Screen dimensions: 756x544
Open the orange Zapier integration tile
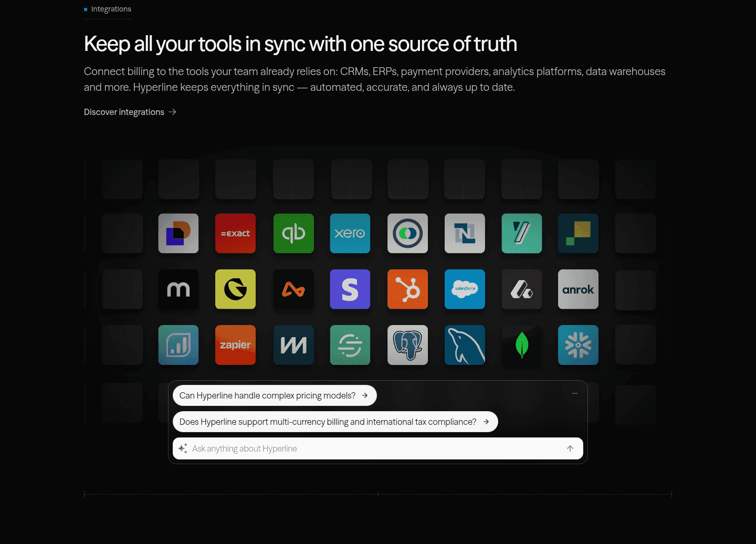pos(235,345)
